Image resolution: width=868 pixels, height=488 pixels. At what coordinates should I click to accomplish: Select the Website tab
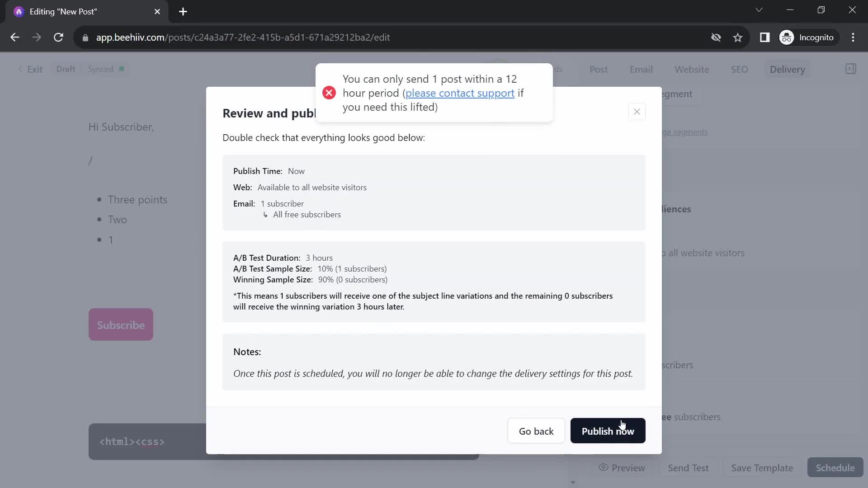point(692,69)
